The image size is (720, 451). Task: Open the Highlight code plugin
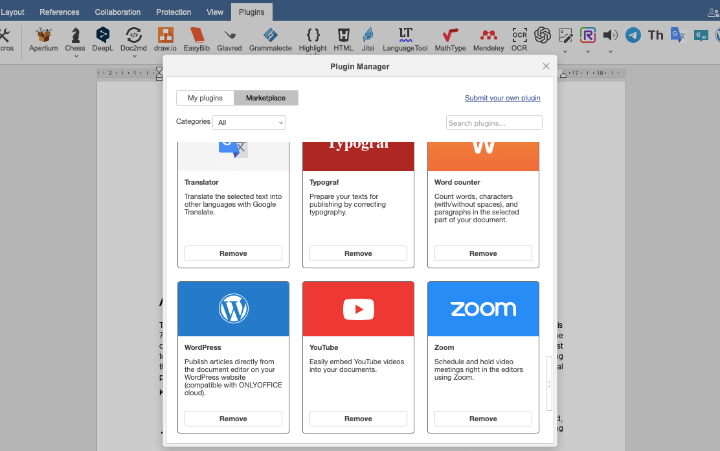(x=313, y=39)
